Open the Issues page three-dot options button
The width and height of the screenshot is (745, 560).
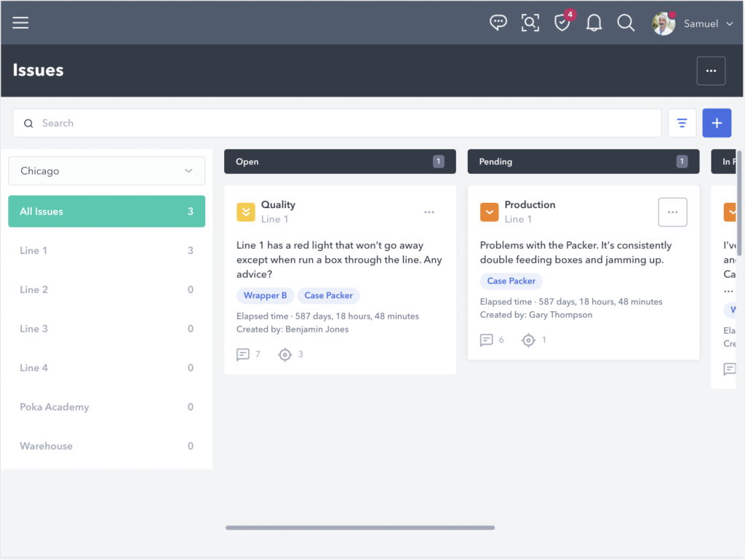711,71
